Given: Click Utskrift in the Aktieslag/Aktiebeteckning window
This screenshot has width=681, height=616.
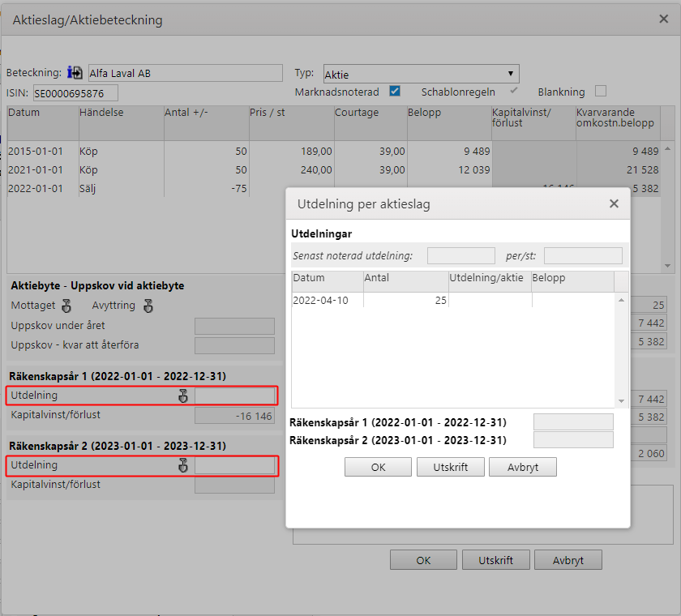Looking at the screenshot, I should tap(496, 560).
